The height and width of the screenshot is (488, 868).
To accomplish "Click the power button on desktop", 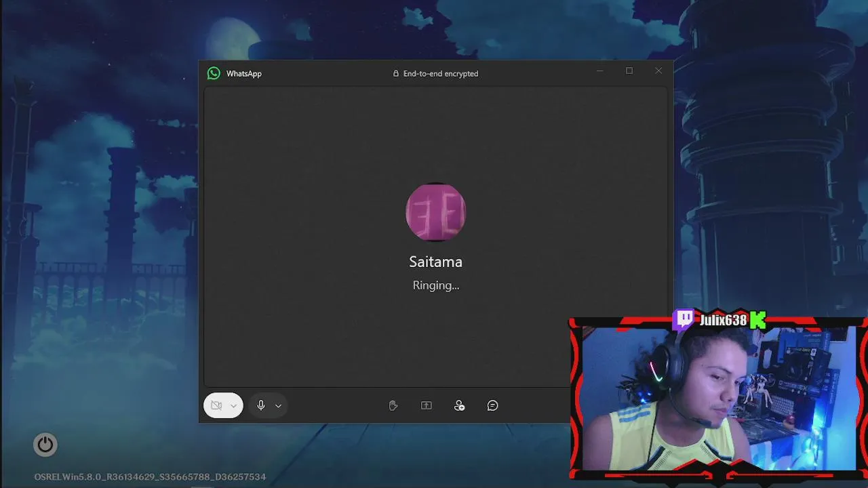I will pyautogui.click(x=45, y=445).
